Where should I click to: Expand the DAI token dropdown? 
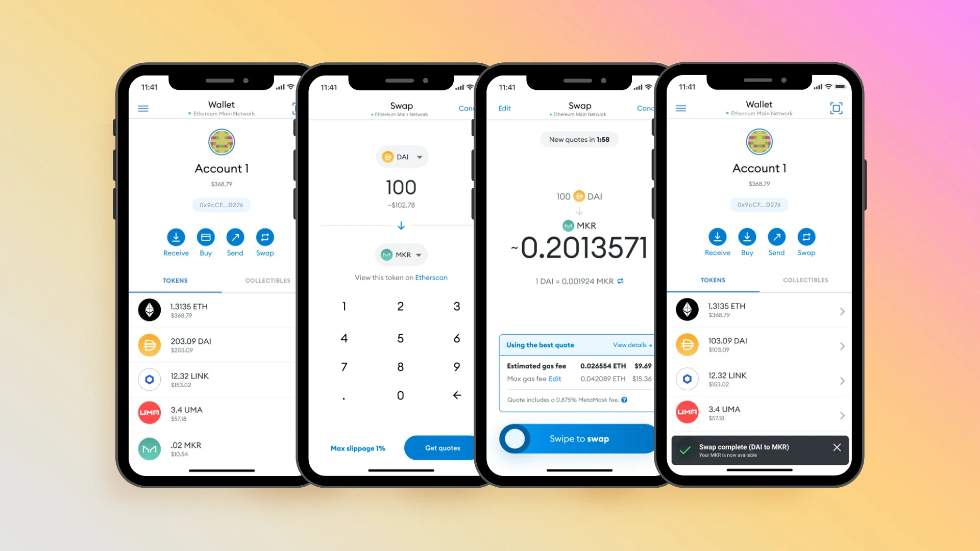tap(401, 156)
